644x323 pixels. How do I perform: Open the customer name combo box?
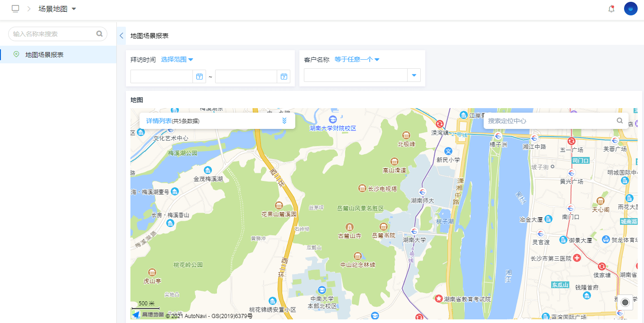[362, 75]
